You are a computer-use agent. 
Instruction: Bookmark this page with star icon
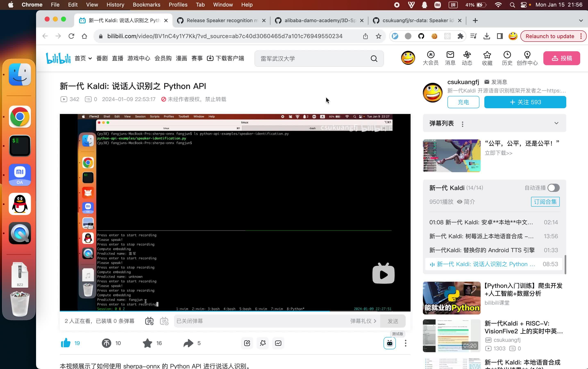378,36
